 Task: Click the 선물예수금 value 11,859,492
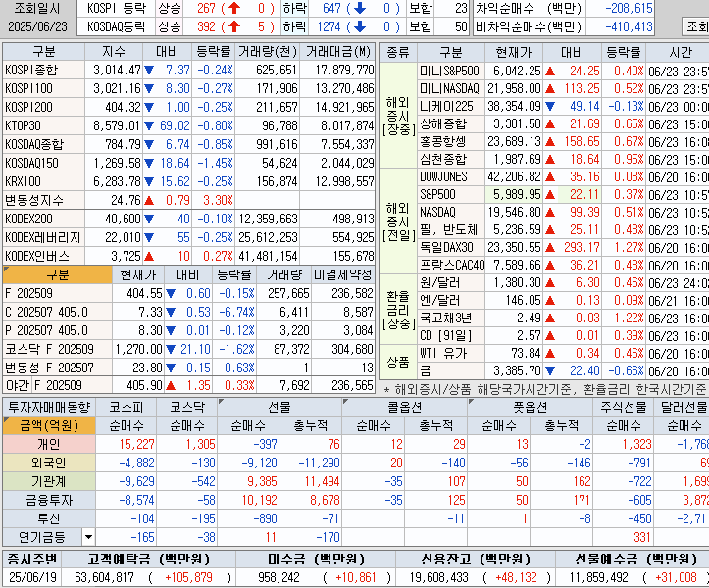(x=598, y=577)
